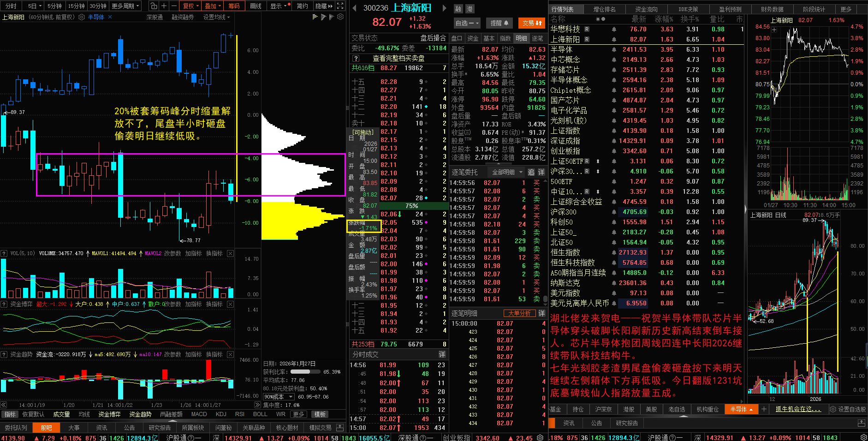Open the 抓牛机会在这 link
This screenshot has width=868, height=441.
798,409
